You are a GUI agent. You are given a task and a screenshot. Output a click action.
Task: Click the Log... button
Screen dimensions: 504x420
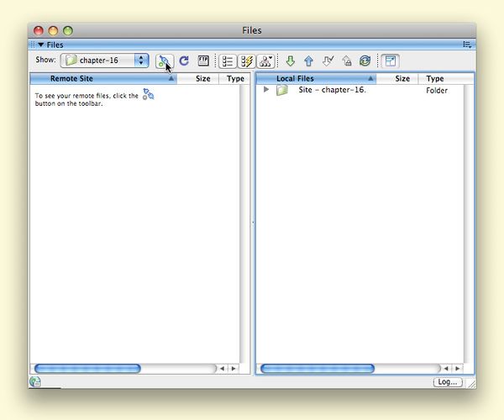tap(447, 381)
